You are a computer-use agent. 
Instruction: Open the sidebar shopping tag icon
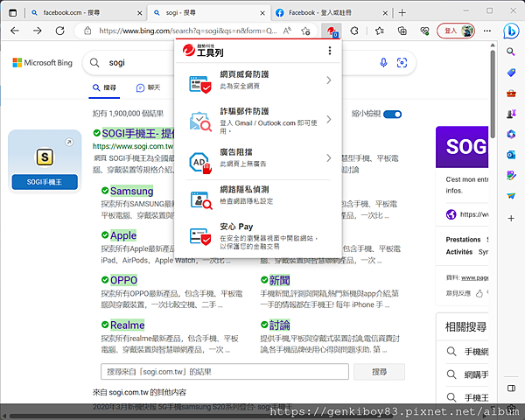pos(511,73)
